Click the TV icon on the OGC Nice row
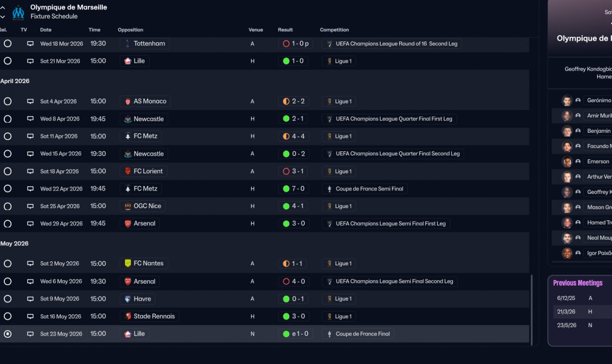 [x=30, y=206]
